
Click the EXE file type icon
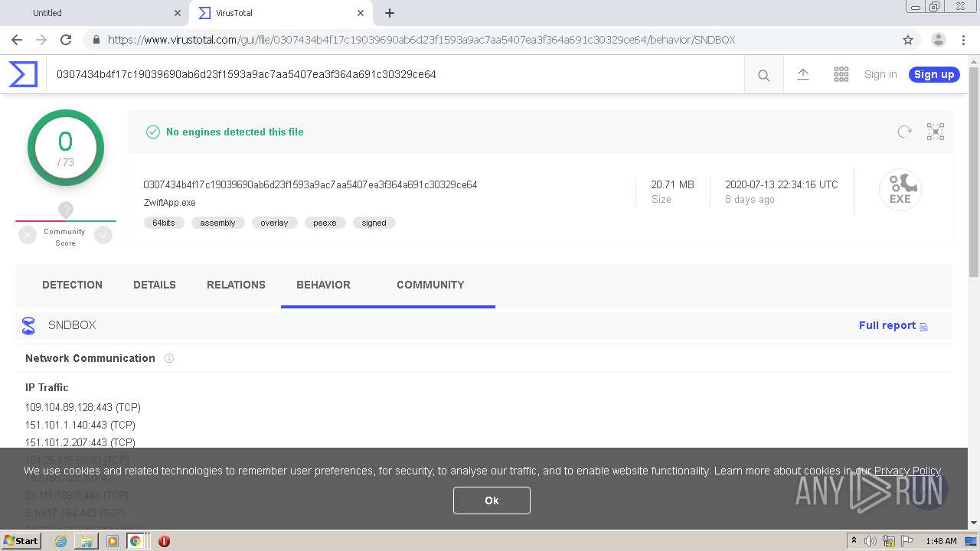(900, 189)
